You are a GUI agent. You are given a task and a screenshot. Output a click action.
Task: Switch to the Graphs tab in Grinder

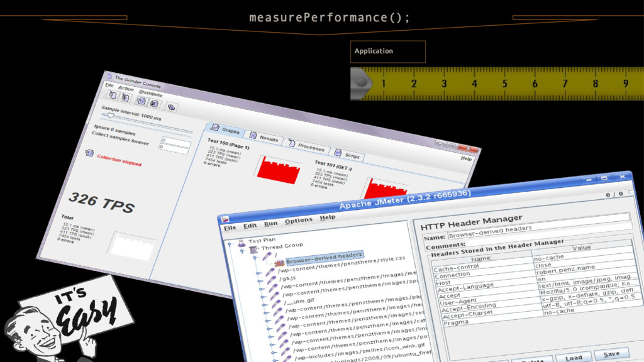point(225,129)
